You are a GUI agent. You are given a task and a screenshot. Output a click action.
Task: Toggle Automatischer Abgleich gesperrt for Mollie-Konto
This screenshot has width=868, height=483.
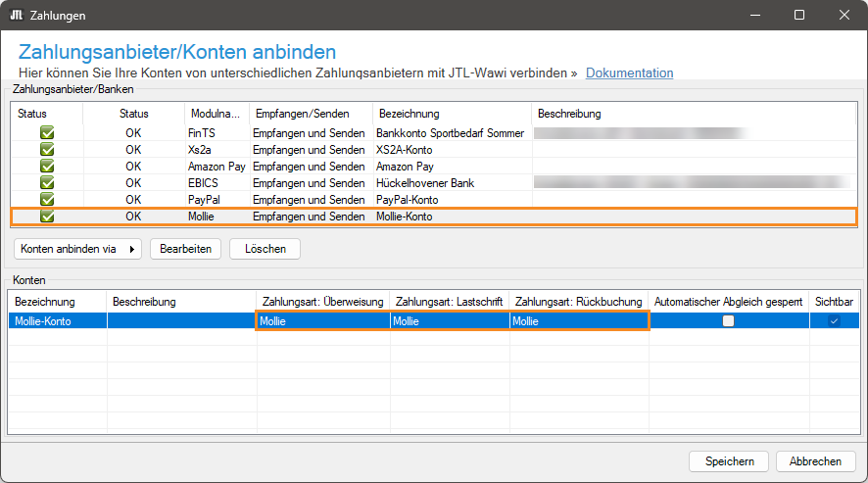[x=728, y=321]
